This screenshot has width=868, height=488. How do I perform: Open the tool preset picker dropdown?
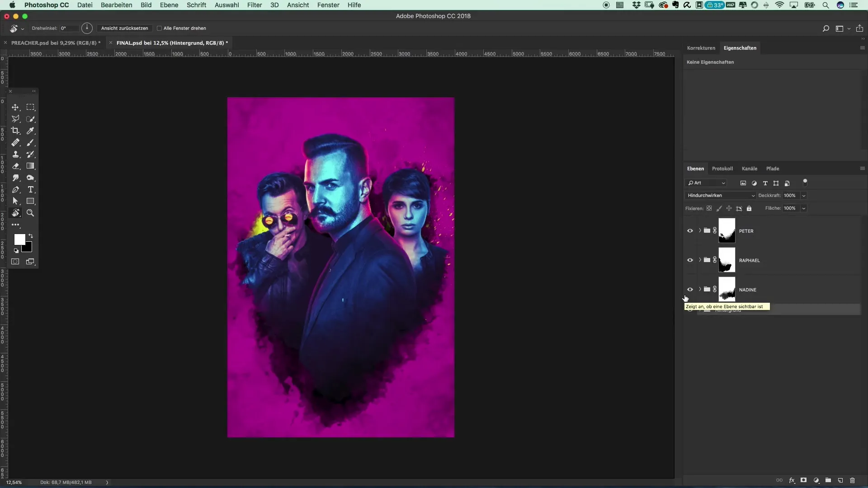click(x=23, y=29)
